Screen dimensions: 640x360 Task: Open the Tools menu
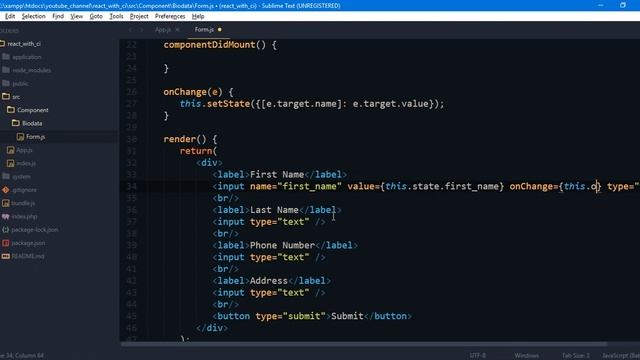point(116,16)
